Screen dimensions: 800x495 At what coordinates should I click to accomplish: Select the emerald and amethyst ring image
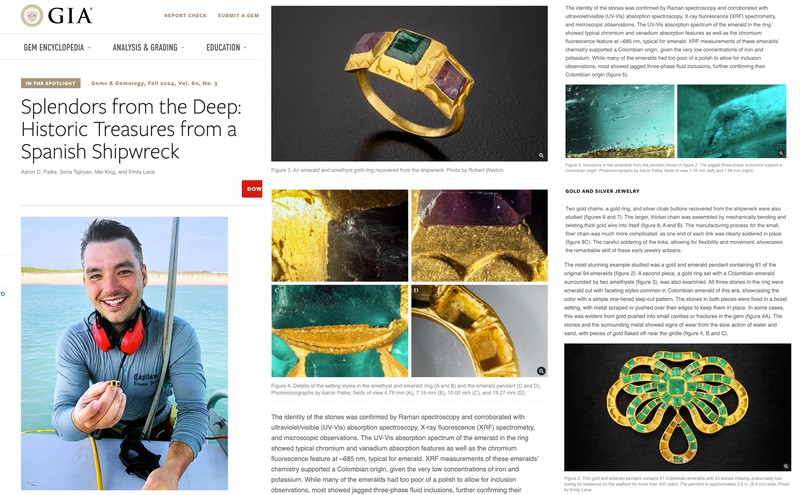pos(409,84)
